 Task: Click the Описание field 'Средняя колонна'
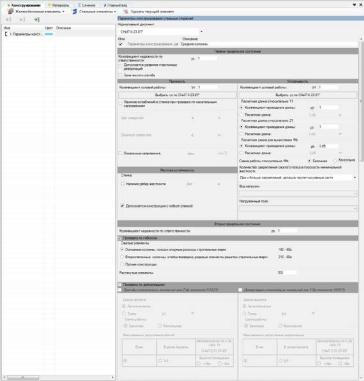270,44
